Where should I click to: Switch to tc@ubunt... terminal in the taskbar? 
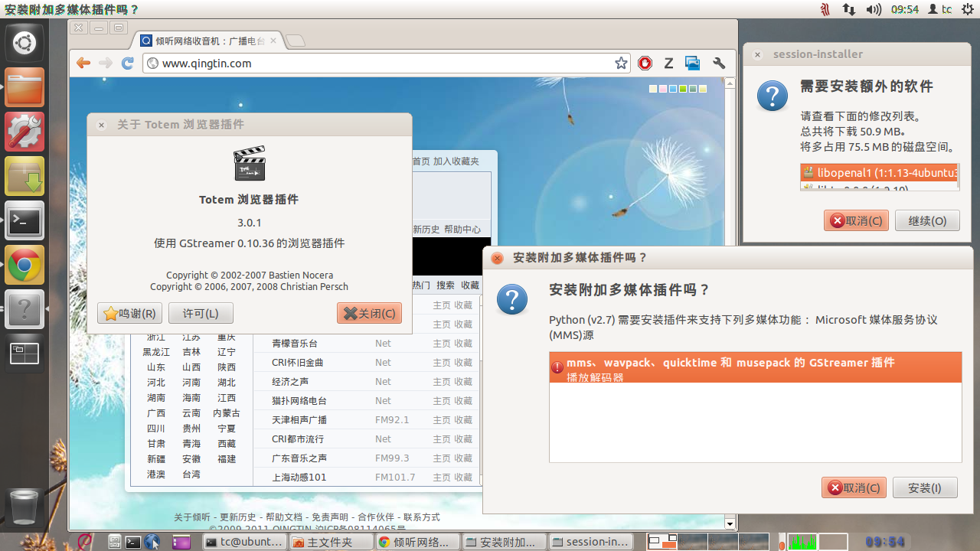click(245, 542)
